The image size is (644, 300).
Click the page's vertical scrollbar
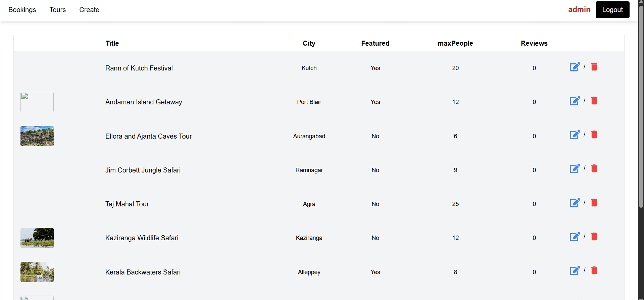pyautogui.click(x=641, y=107)
